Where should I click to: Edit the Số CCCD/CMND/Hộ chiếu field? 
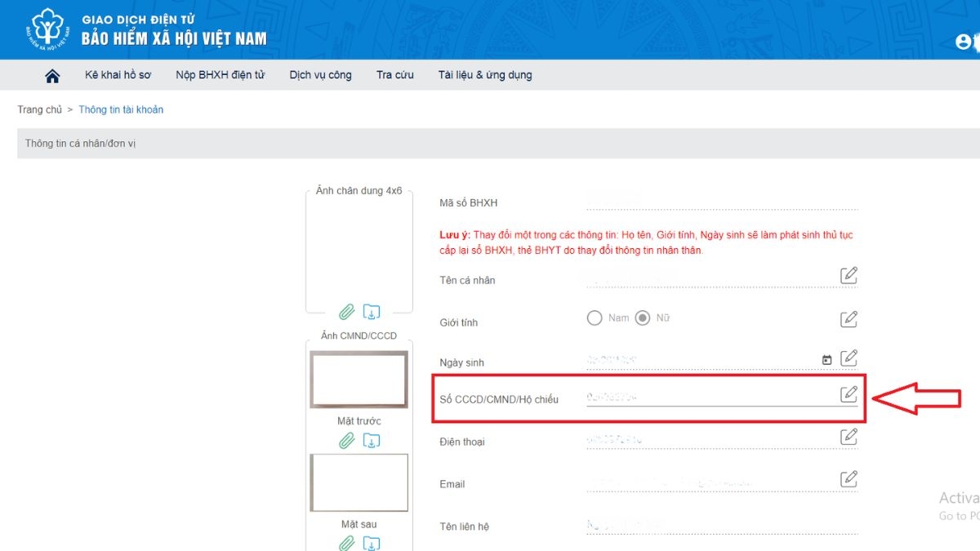click(849, 394)
